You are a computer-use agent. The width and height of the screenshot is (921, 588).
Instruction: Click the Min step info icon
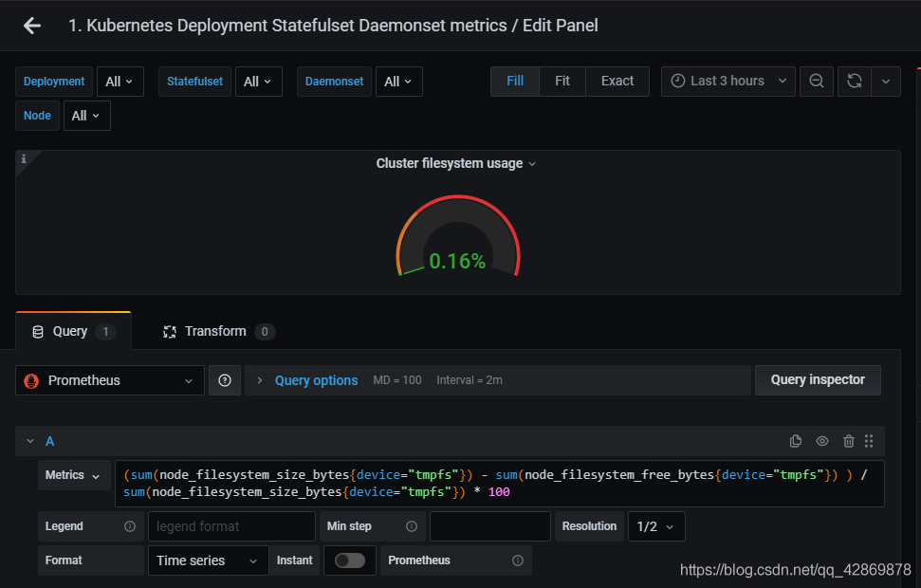[412, 526]
